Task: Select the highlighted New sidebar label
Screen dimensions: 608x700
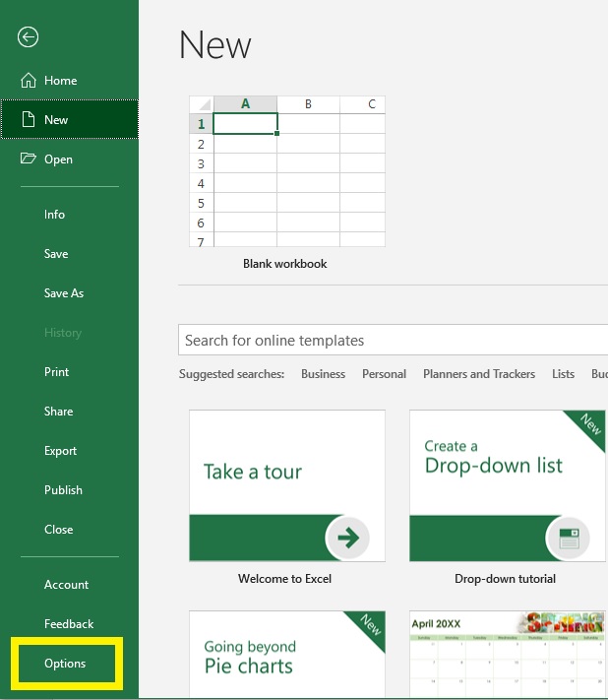Action: (56, 120)
